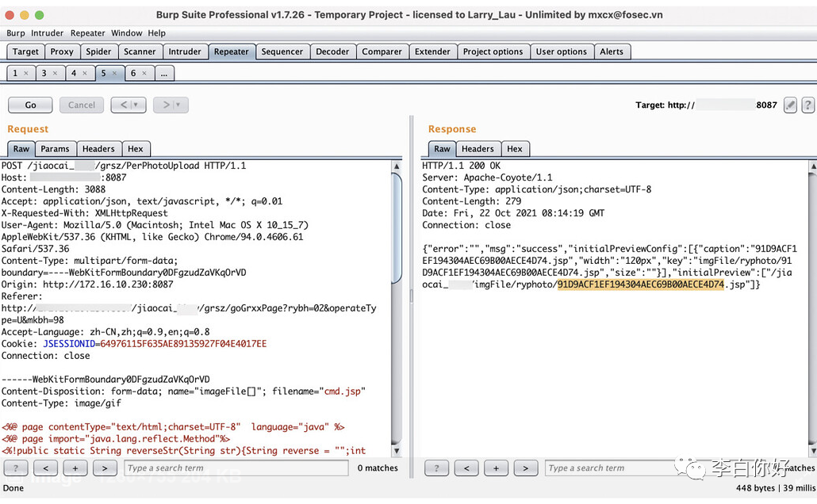Viewport: 817px width, 504px height.
Task: Open the Project options tab
Action: pos(493,52)
